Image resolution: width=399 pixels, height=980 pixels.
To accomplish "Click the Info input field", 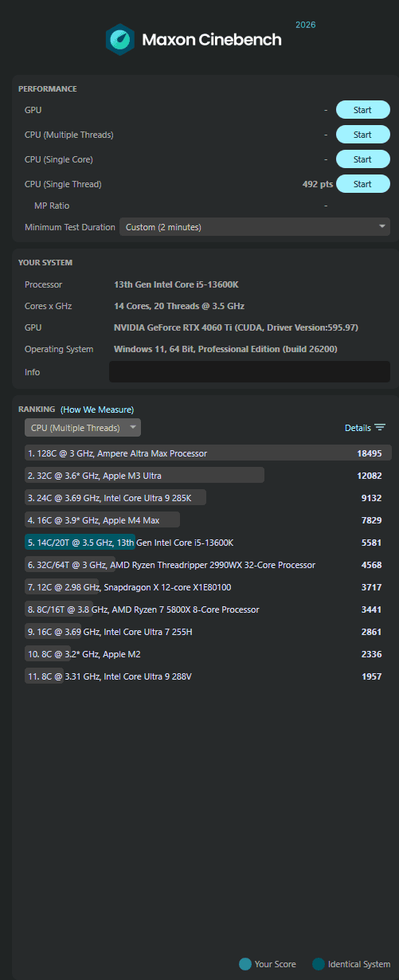I will click(x=249, y=372).
